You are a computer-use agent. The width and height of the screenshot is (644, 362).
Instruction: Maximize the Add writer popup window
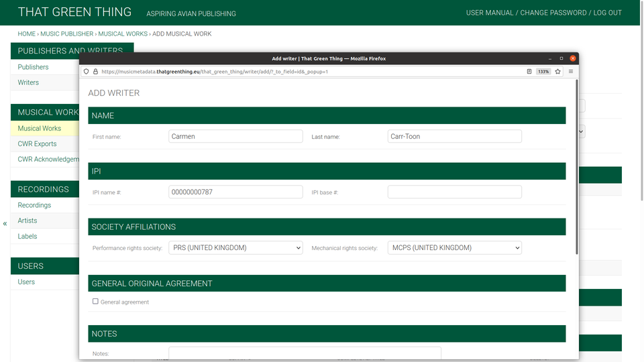(x=561, y=58)
